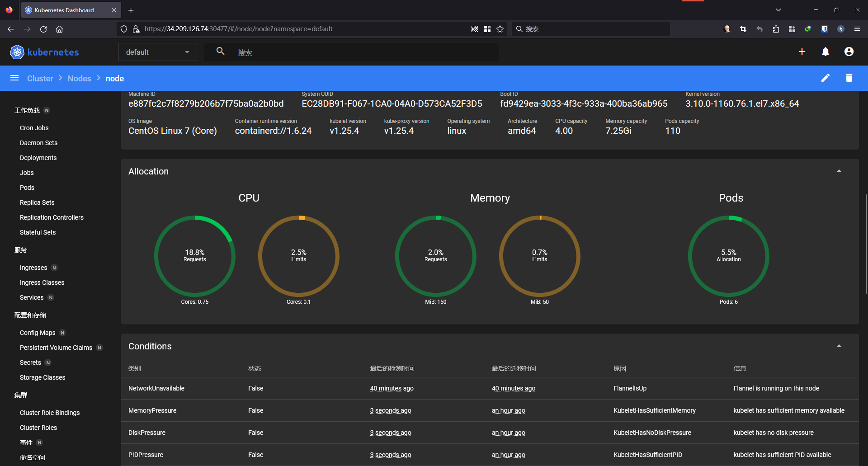Open 命名空间 (Namespaces) in sidebar
868x466 pixels.
coord(33,457)
